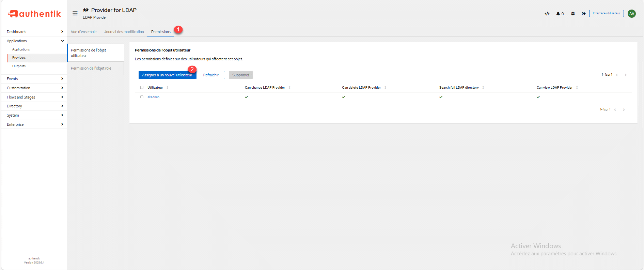Open the akadmin user link
644x270 pixels.
(153, 97)
